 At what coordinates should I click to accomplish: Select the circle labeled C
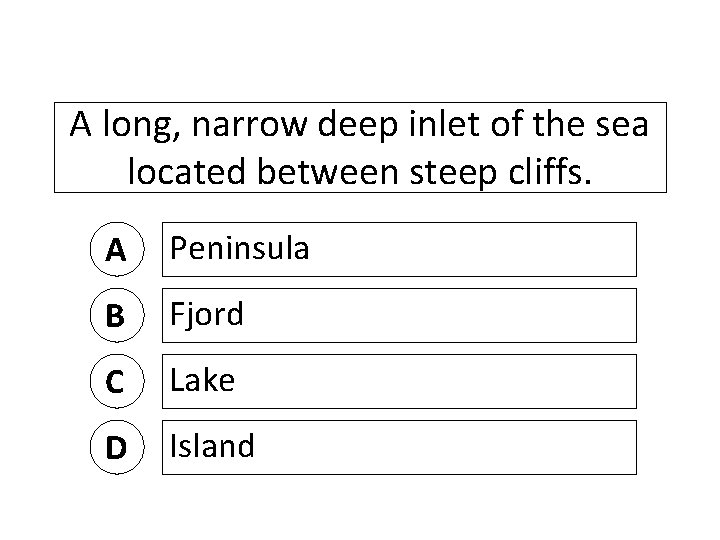coord(117,382)
